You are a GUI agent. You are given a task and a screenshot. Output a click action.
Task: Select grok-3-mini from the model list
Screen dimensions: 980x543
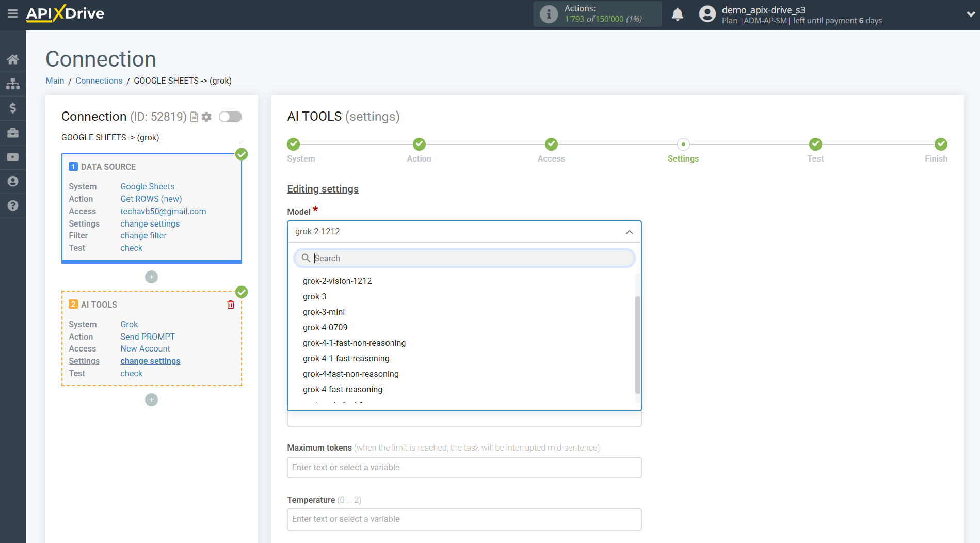pyautogui.click(x=324, y=312)
